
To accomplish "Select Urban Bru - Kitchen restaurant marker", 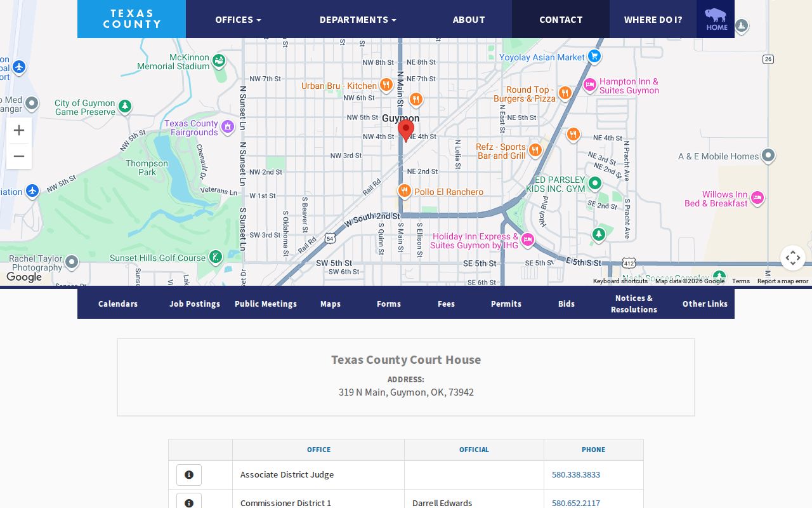I will click(x=386, y=85).
